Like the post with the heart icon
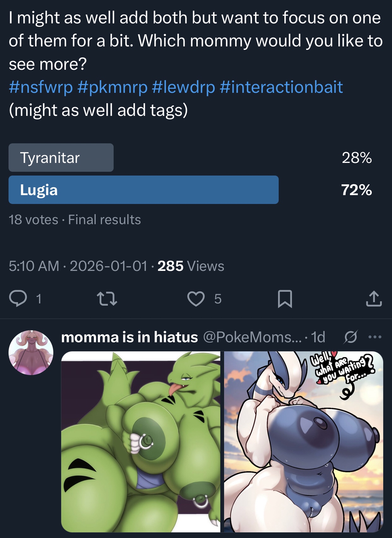The width and height of the screenshot is (392, 538). (x=196, y=298)
